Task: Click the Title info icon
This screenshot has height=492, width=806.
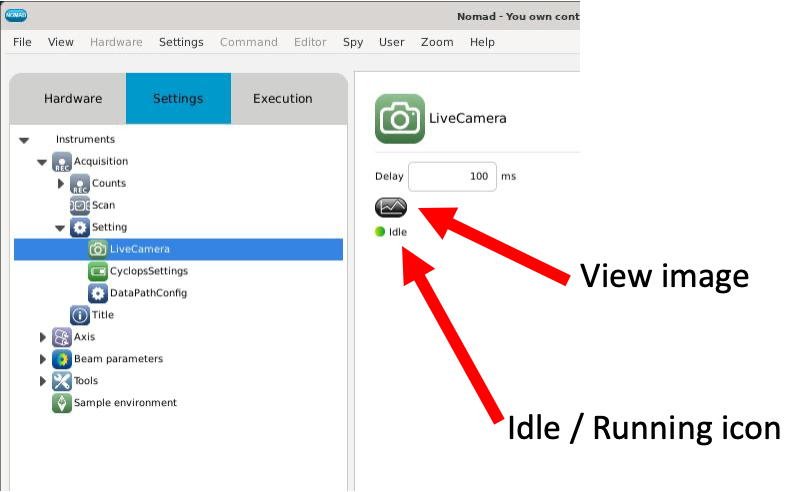Action: point(79,315)
